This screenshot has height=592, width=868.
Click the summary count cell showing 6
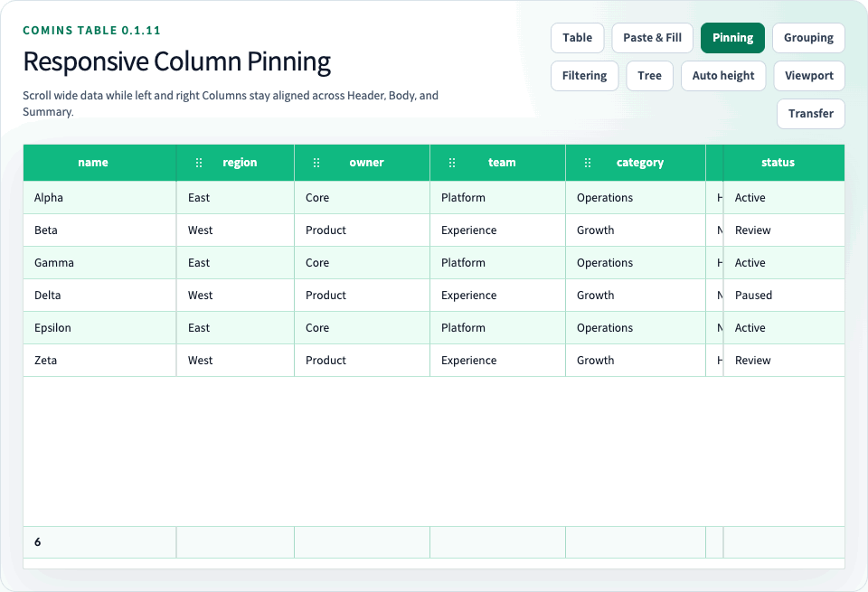click(99, 542)
